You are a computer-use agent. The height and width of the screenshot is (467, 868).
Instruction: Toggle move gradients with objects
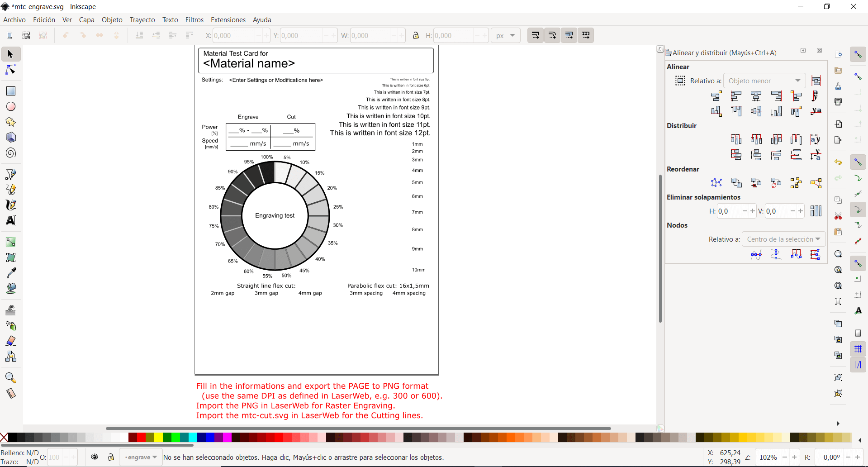click(x=569, y=35)
